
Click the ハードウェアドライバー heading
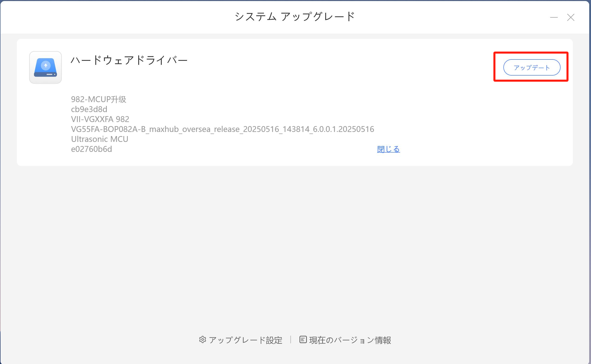tap(129, 60)
